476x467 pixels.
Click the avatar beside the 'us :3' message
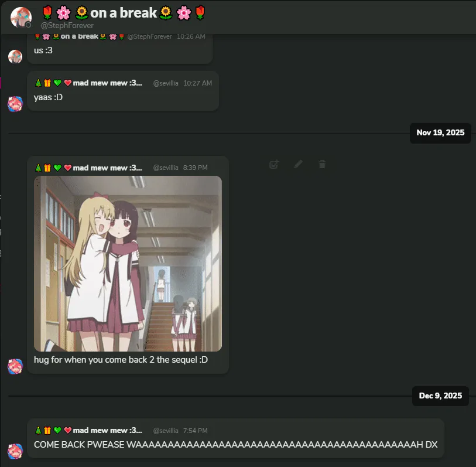[15, 56]
